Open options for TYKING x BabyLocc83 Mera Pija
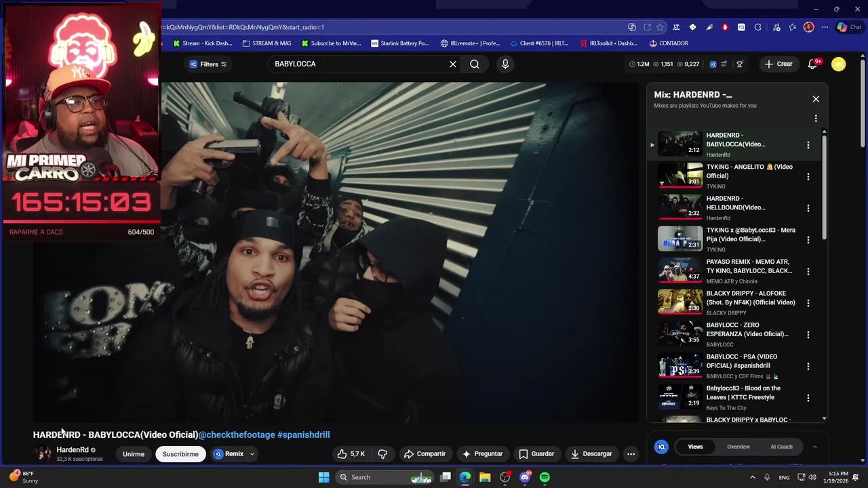 coord(808,240)
